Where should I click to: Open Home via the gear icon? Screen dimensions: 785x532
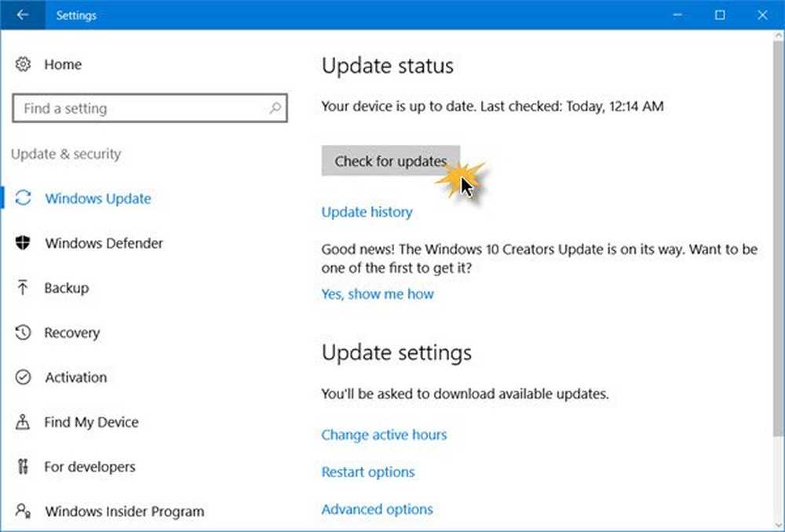[x=23, y=64]
